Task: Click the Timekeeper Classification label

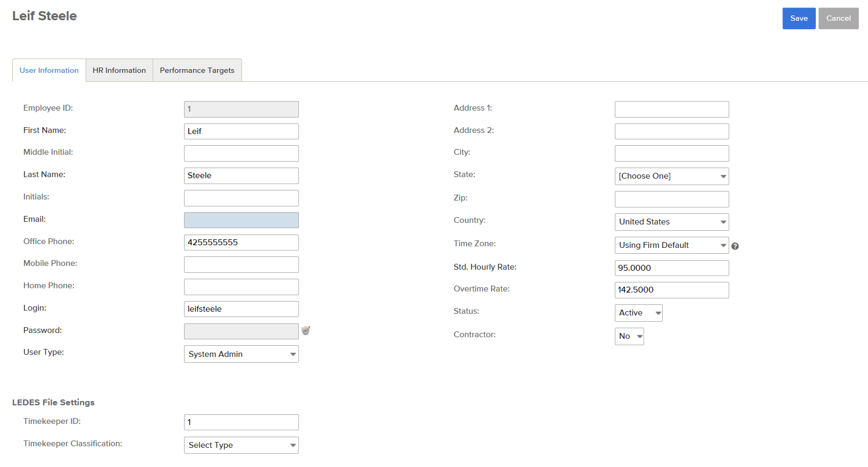Action: [73, 444]
